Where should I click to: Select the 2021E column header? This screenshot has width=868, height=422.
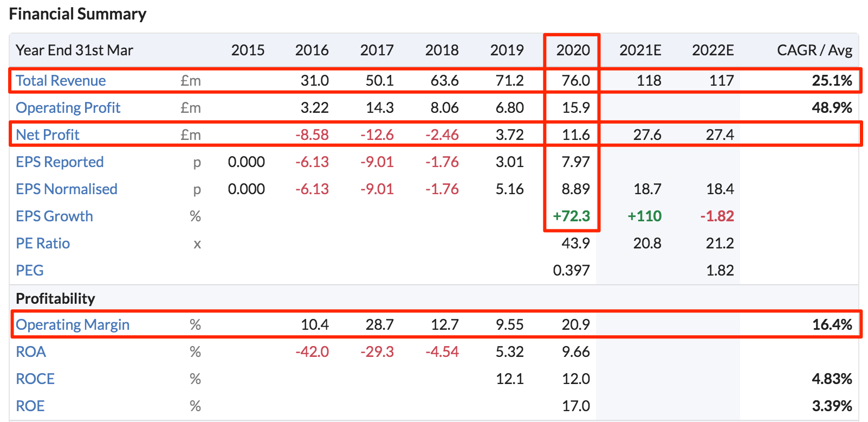pos(640,50)
